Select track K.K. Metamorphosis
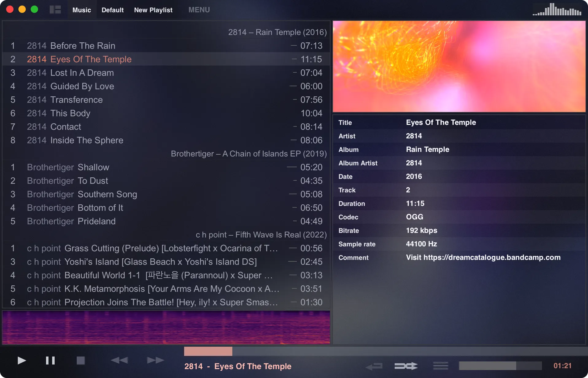588x378 pixels. click(x=166, y=289)
